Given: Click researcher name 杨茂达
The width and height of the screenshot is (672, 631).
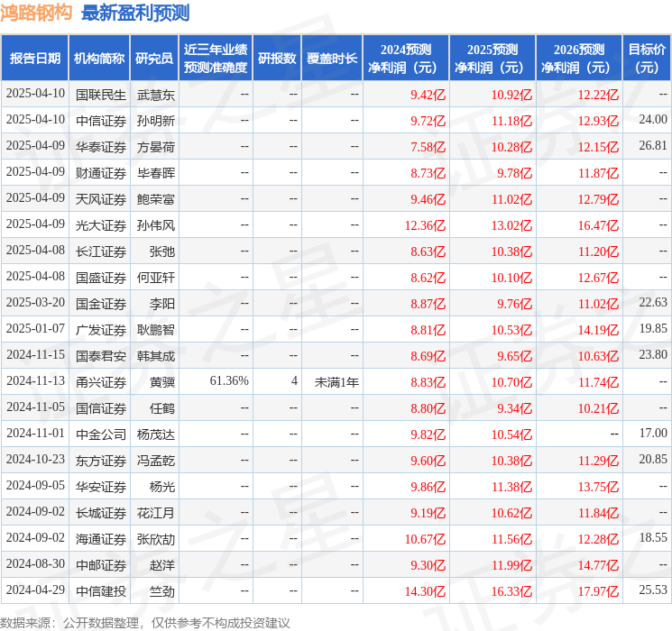Looking at the screenshot, I should [156, 434].
